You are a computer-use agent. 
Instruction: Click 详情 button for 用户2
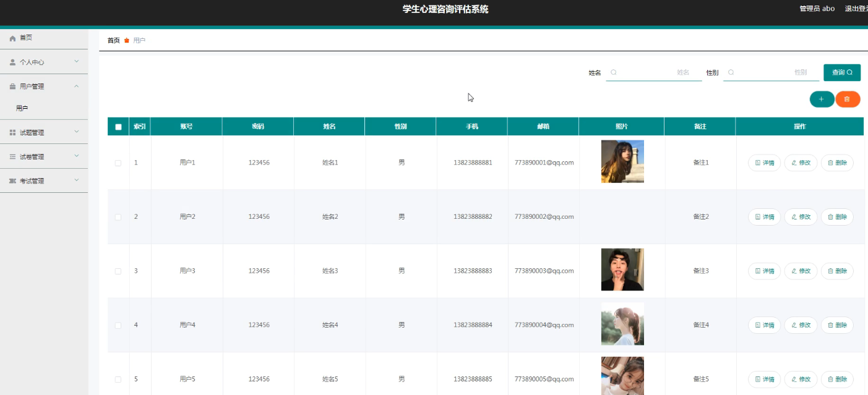point(764,217)
